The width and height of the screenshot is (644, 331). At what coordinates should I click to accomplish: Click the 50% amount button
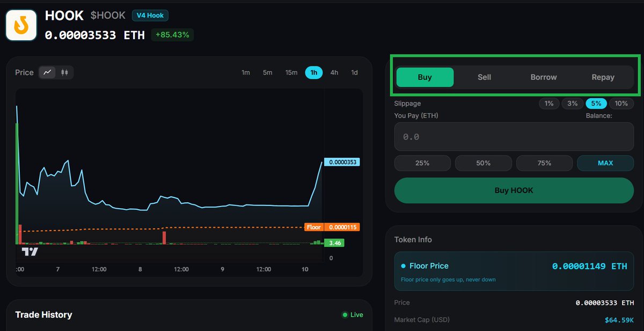(x=484, y=163)
